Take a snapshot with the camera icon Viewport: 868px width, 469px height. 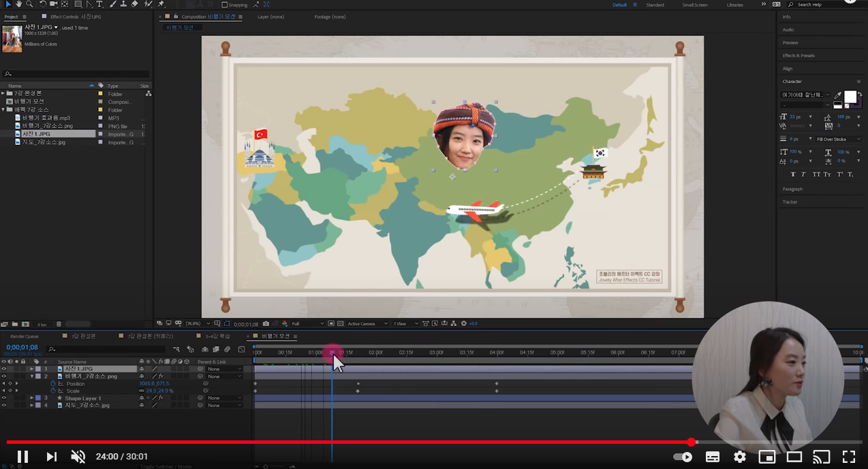[x=266, y=324]
